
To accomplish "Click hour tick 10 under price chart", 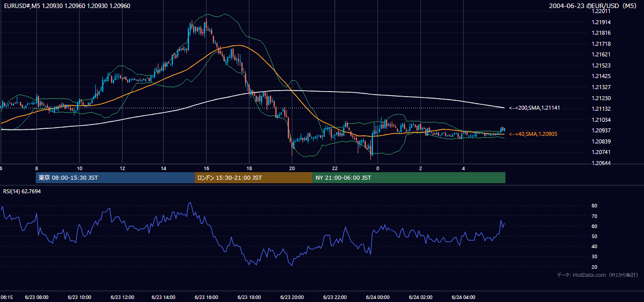I will point(80,168).
